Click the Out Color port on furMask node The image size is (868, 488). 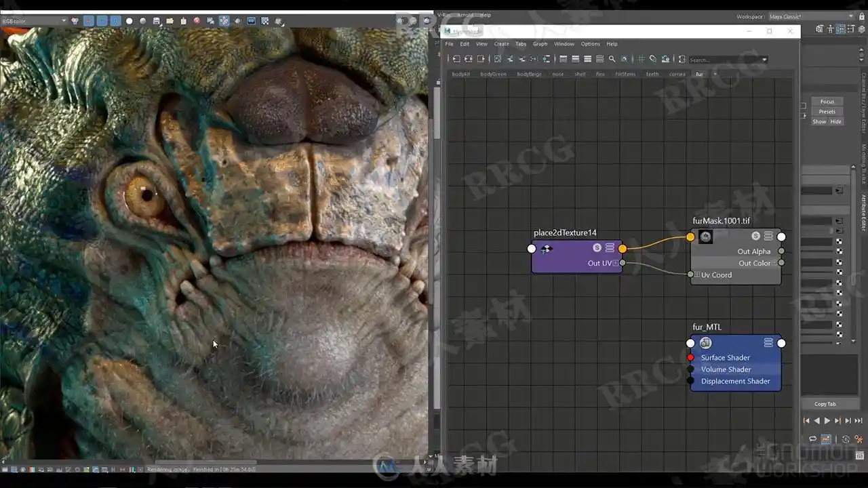coord(781,263)
